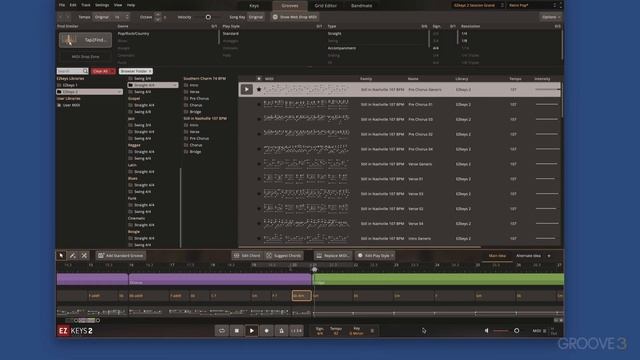The image size is (640, 360).
Task: Select the Intro Generic groove row
Action: [x=399, y=238]
